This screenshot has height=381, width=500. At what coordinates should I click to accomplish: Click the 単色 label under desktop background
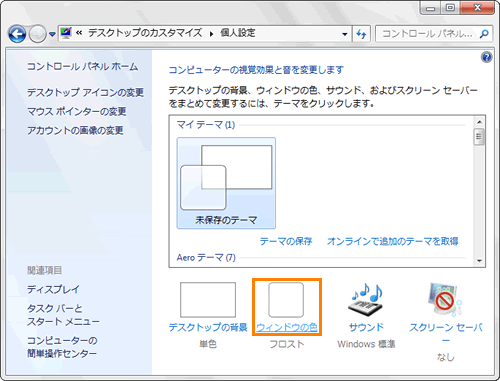click(208, 344)
